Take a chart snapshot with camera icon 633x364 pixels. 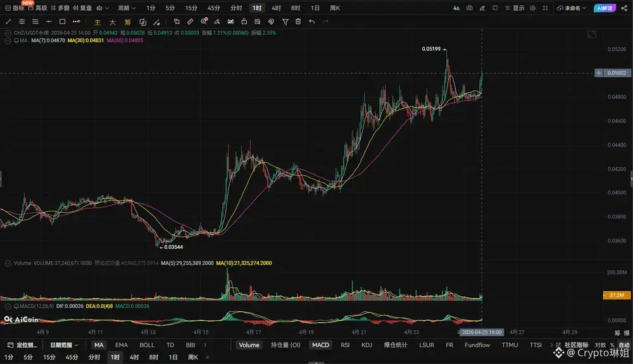pos(470,8)
